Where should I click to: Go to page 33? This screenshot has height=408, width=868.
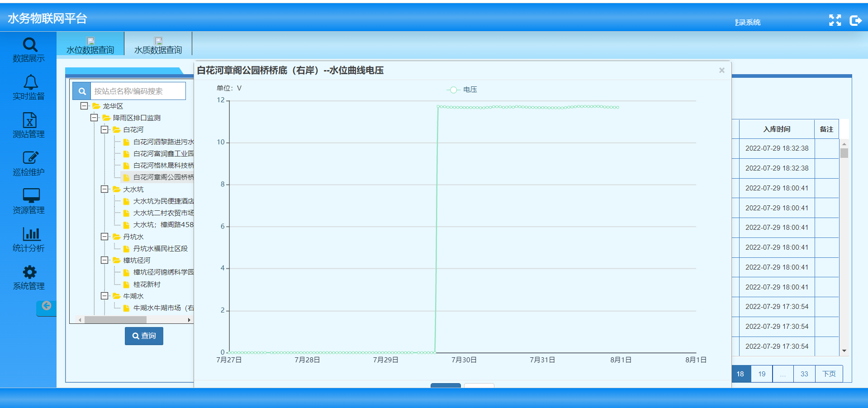click(804, 374)
